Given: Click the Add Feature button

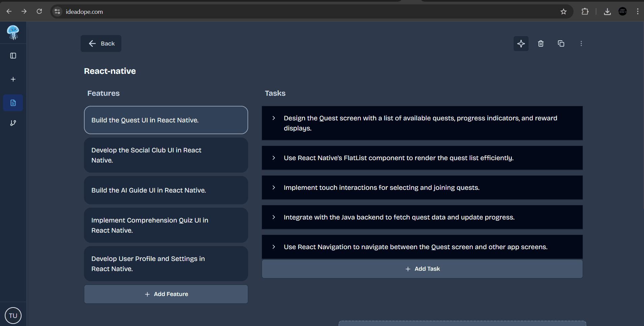Looking at the screenshot, I should (x=166, y=294).
